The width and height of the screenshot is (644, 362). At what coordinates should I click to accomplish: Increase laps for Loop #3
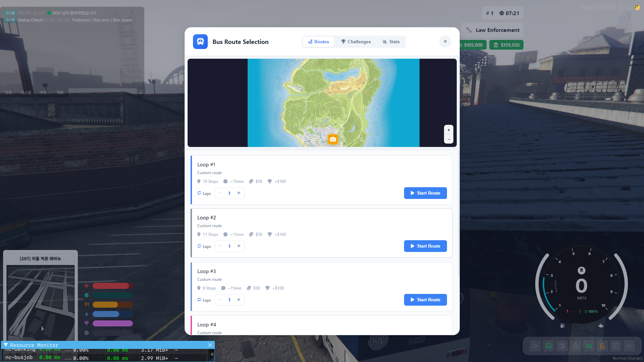[239, 300]
